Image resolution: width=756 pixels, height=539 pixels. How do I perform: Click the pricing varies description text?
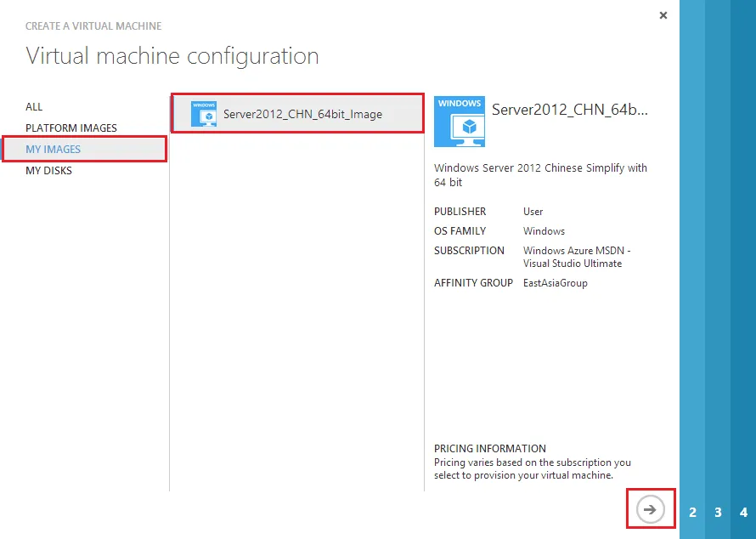coord(533,468)
